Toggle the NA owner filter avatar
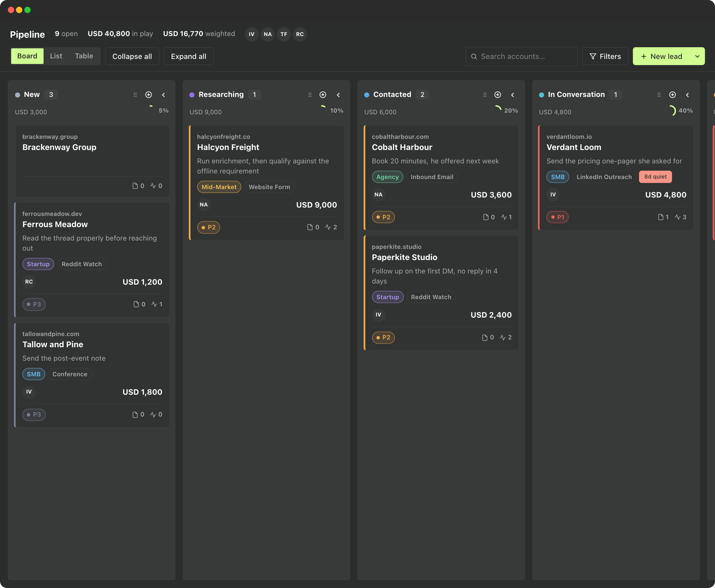Screen dimensions: 715x588 coord(268,34)
